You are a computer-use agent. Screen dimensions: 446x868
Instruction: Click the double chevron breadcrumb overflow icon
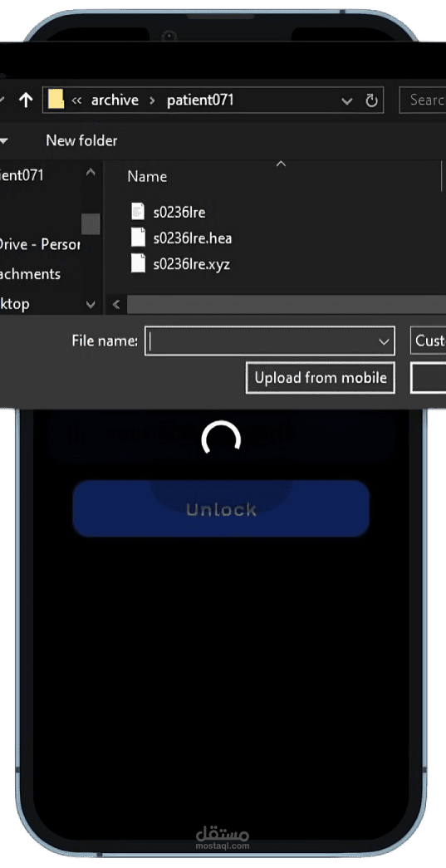coord(77,101)
